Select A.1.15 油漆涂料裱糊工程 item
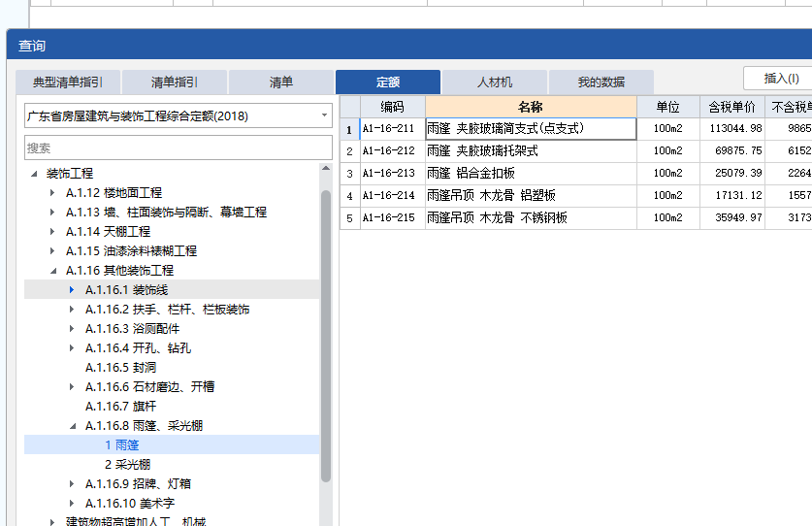This screenshot has width=812, height=526. click(132, 250)
